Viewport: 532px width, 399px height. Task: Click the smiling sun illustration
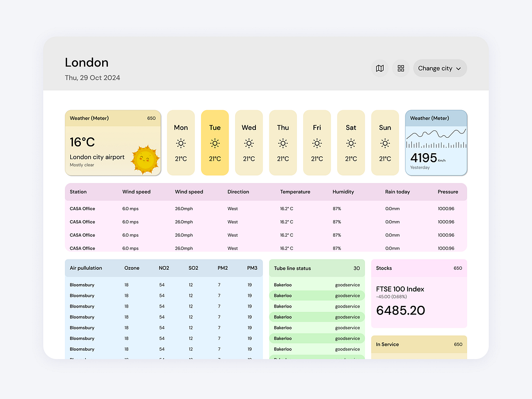[x=144, y=160]
